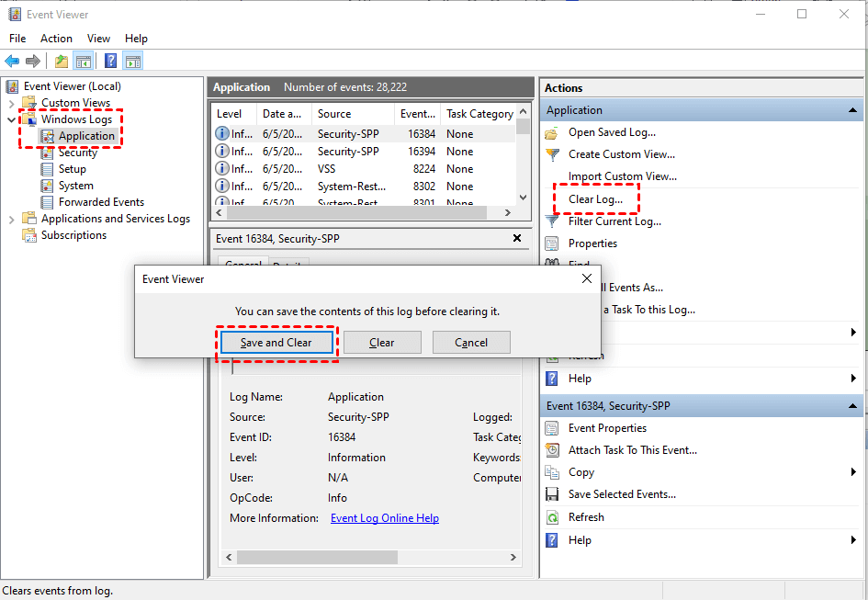Click the Attach Task To This Event icon
868x600 pixels.
coord(552,450)
